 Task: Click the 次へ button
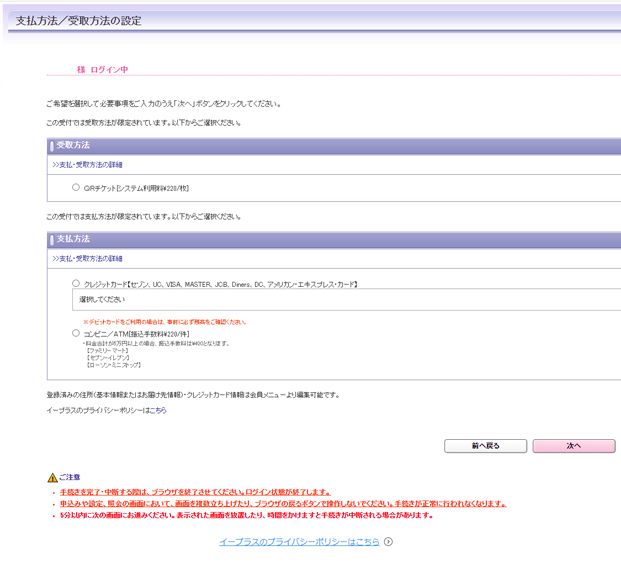(x=573, y=446)
